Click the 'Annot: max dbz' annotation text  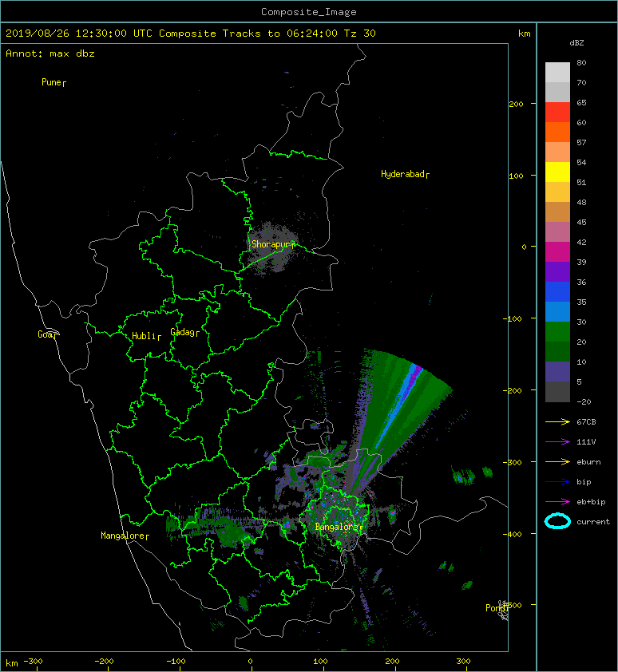tap(50, 53)
